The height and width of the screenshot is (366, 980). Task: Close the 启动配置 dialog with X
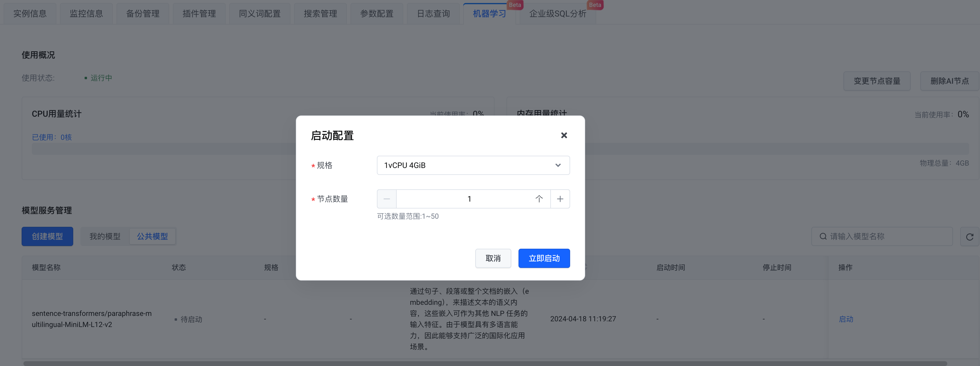(564, 135)
